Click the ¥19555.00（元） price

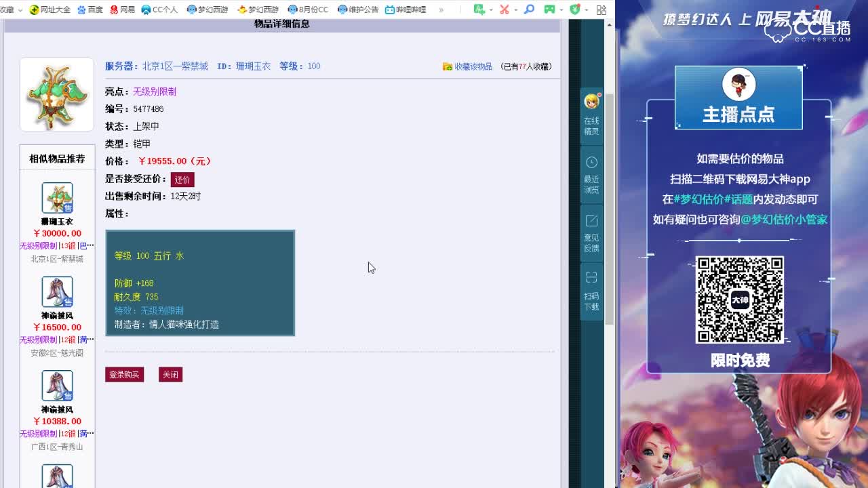point(175,161)
